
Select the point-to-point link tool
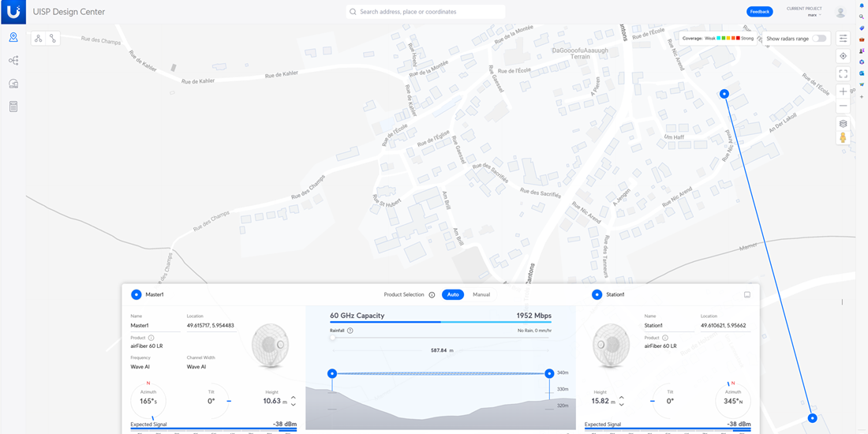pos(53,38)
